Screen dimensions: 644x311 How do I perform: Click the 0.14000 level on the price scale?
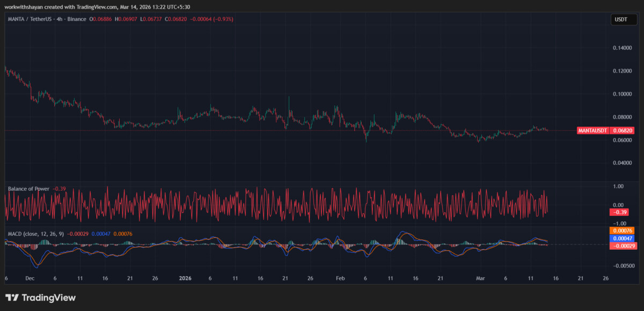(623, 47)
